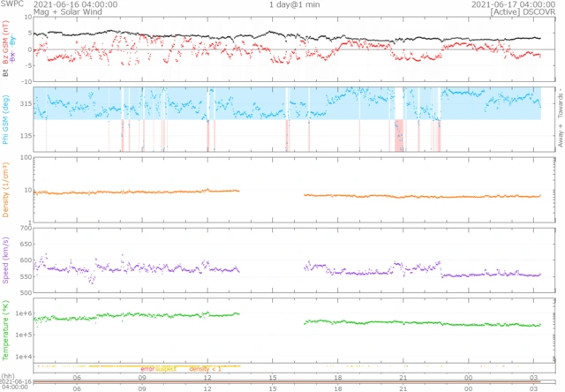Click the 21 hour tick on bottom axis

tap(403, 388)
